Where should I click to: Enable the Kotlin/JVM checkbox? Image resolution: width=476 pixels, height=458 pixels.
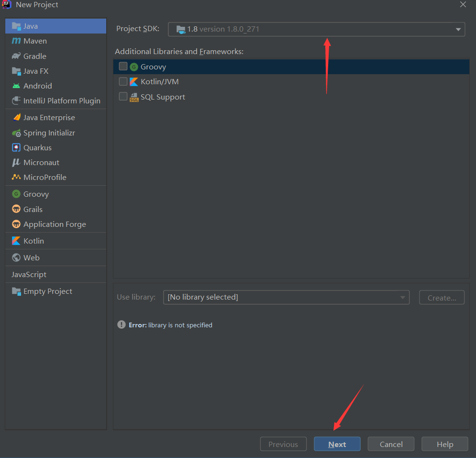point(123,81)
